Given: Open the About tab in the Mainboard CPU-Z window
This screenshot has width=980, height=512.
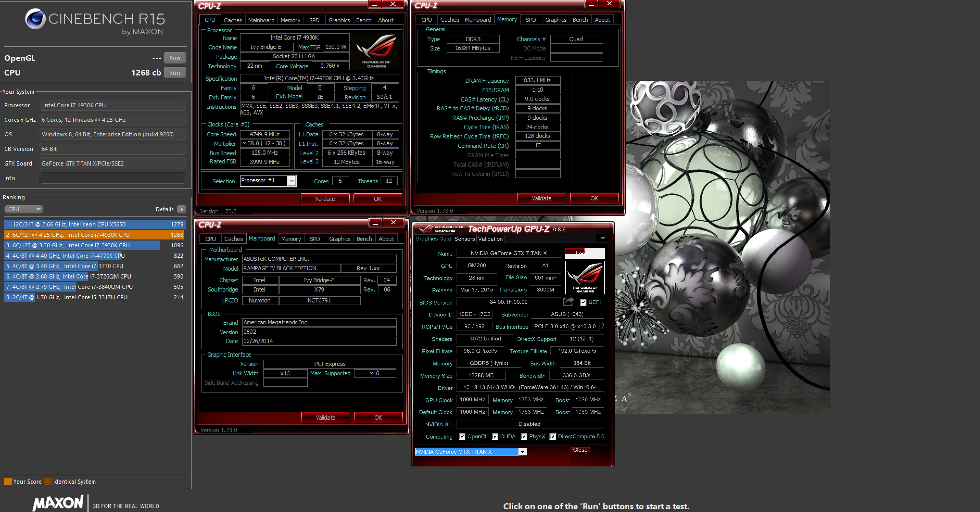Looking at the screenshot, I should coord(386,239).
